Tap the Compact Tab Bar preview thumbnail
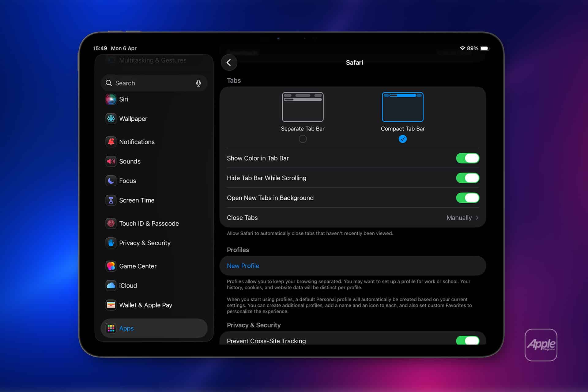Image resolution: width=588 pixels, height=392 pixels. [403, 107]
